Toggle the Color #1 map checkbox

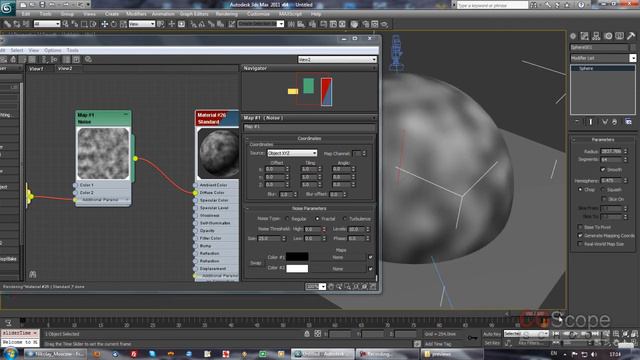pos(370,257)
